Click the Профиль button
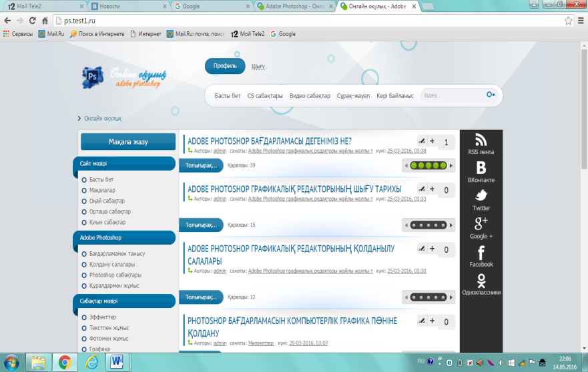588x372 pixels. (225, 66)
